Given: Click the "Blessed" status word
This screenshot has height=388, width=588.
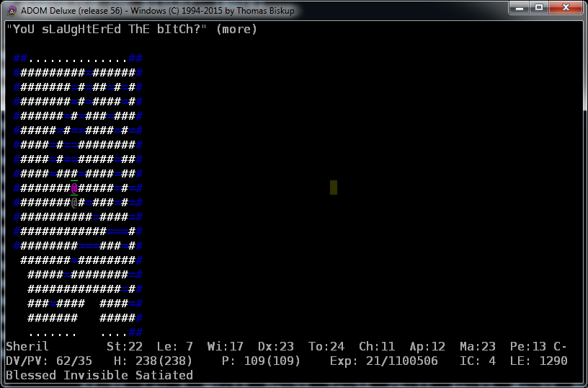Looking at the screenshot, I should [x=31, y=375].
